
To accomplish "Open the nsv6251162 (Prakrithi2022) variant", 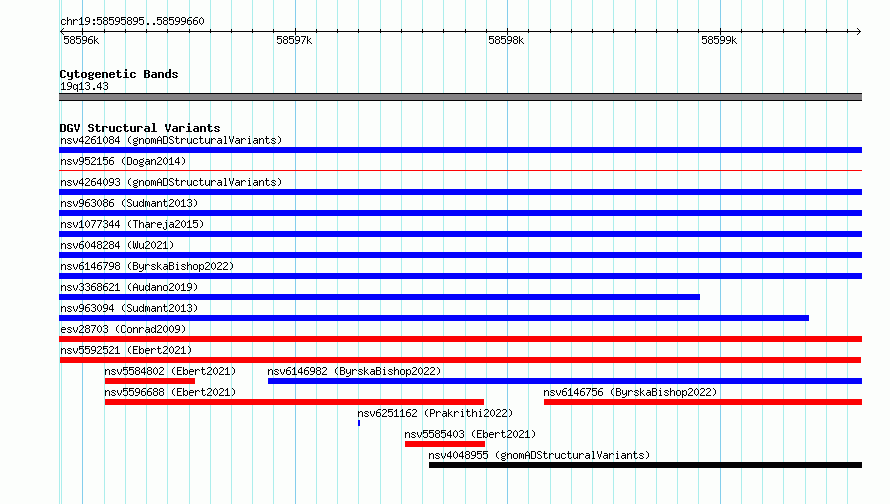I will (435, 413).
